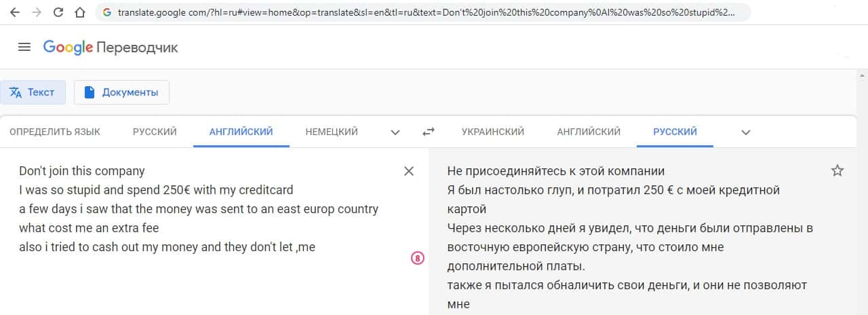The image size is (868, 315).
Task: Open Documents translation mode
Action: tap(121, 92)
